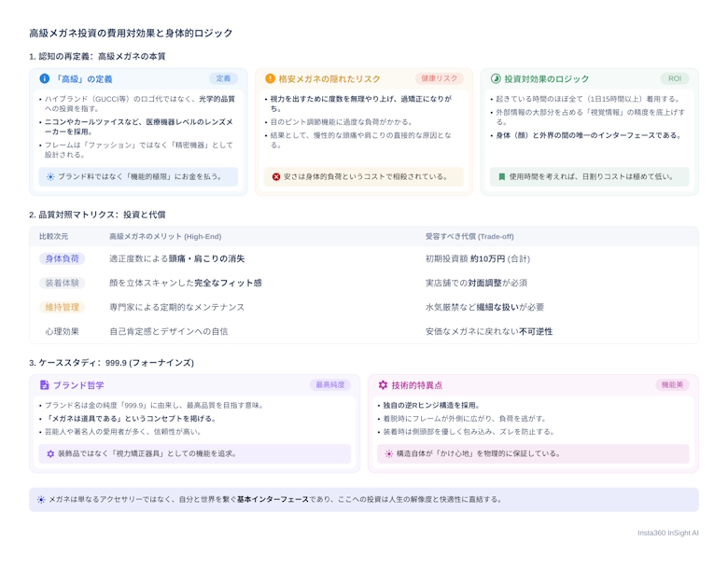Select the 健康リスク badge
Image resolution: width=728 pixels, height=569 pixels.
pos(439,79)
